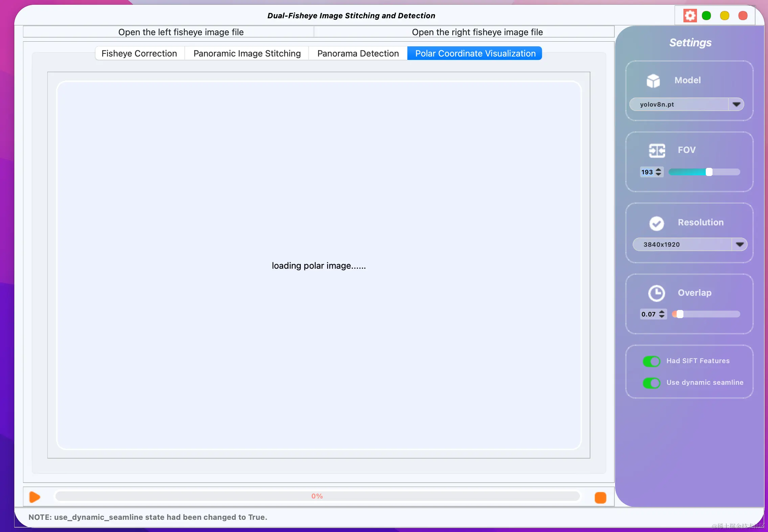
Task: Click the Resolution checkmark icon
Action: (656, 223)
